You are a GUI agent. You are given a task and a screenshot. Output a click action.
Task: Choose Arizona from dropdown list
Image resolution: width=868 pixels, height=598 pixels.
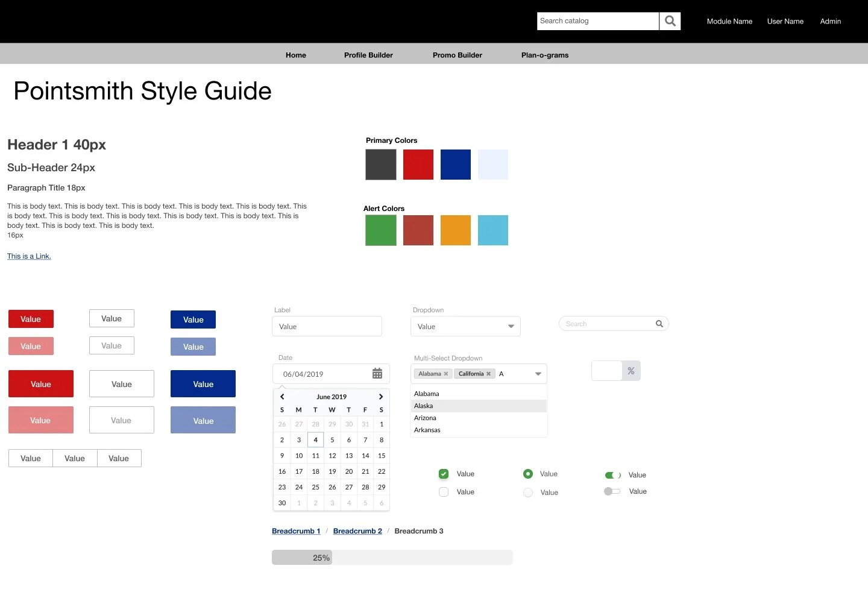[x=479, y=418]
